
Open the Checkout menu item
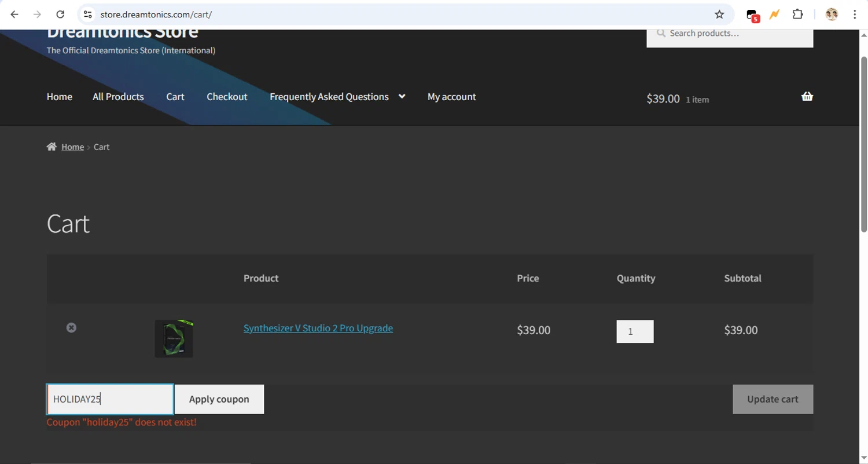(x=227, y=97)
